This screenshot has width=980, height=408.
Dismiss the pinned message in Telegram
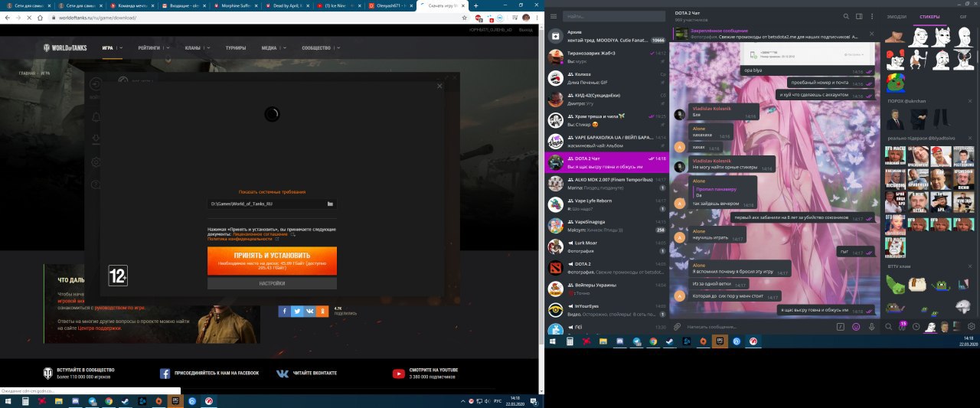(871, 33)
